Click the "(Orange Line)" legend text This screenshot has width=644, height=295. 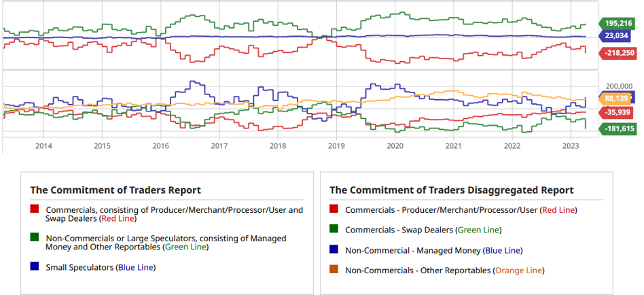coord(520,271)
